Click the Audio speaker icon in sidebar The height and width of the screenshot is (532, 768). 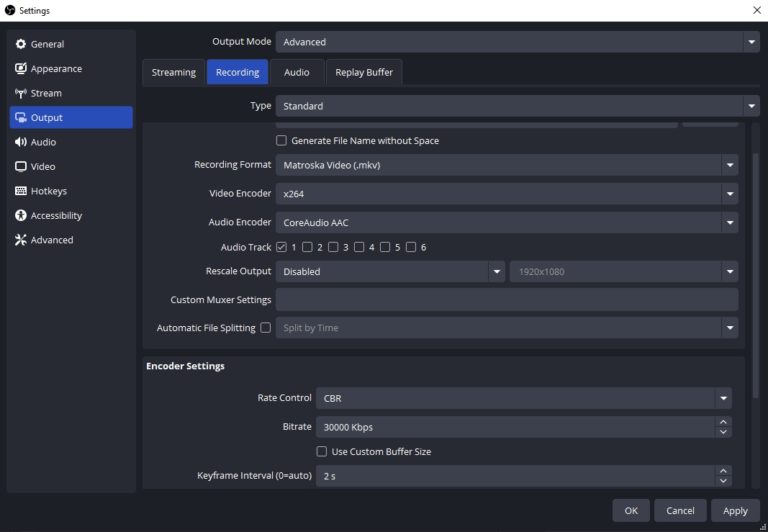pos(21,142)
